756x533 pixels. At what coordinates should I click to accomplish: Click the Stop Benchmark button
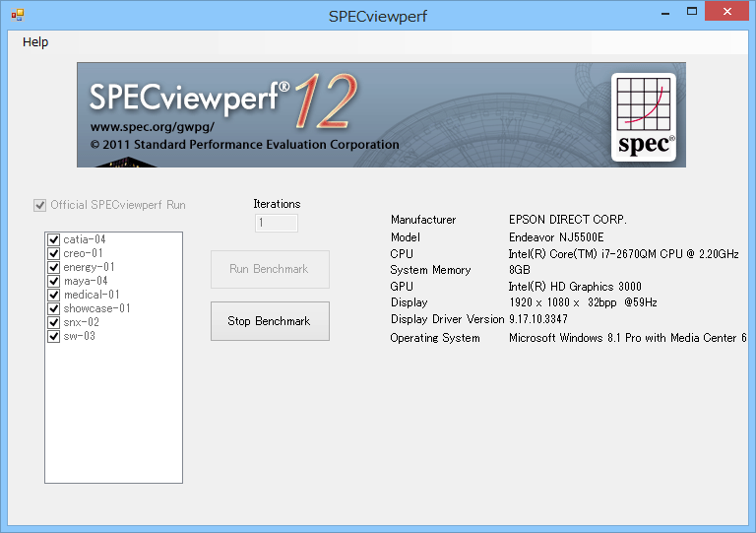(x=270, y=321)
